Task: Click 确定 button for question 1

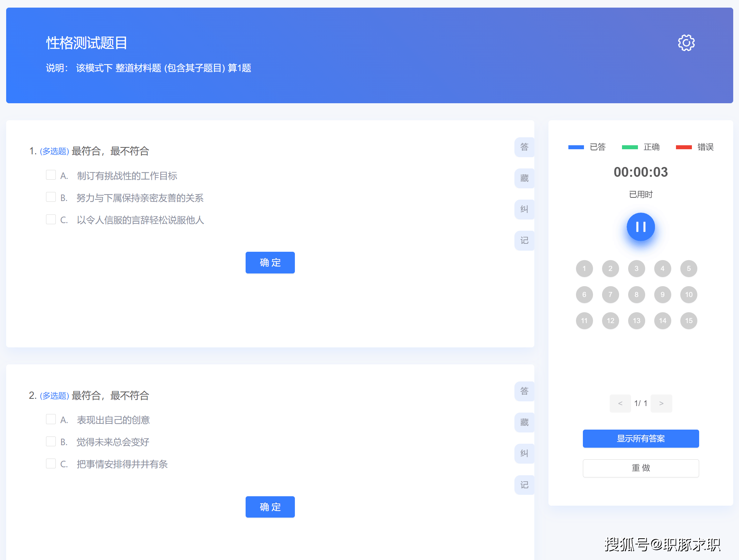Action: 270,263
